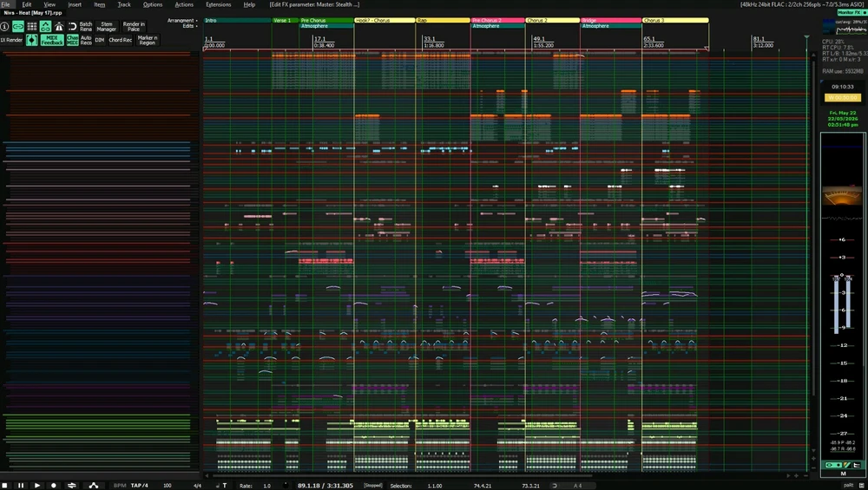The image size is (868, 490).
Task: Toggle the DIM button
Action: click(x=100, y=40)
